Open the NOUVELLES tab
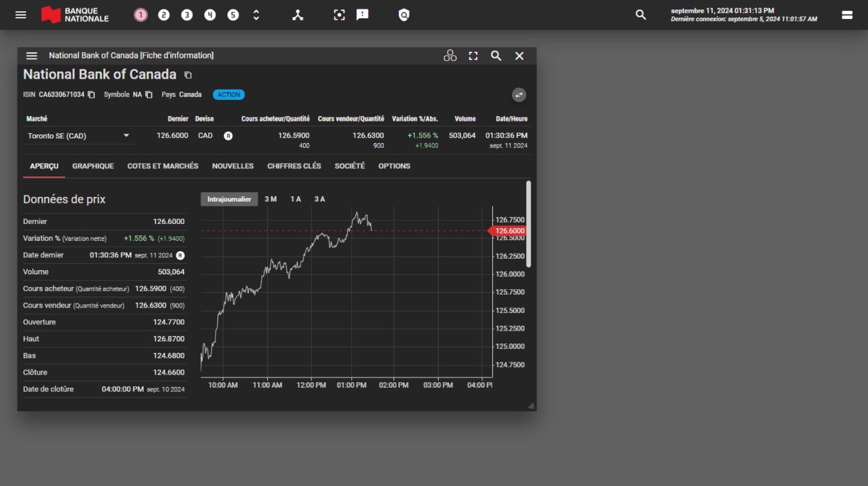Screen dimensions: 868x486 click(x=233, y=166)
